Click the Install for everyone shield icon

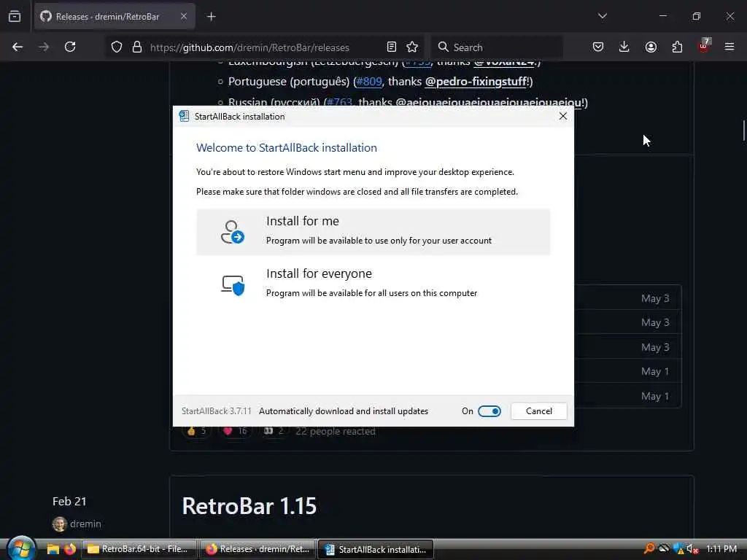point(233,285)
